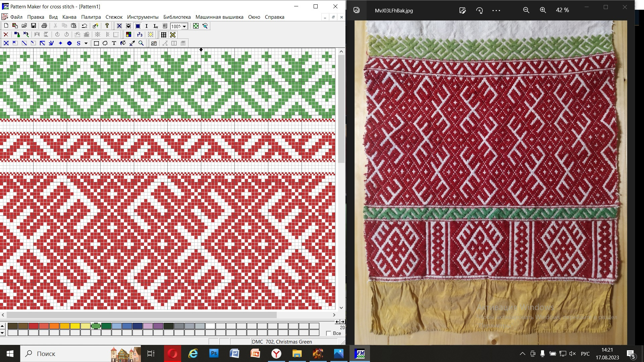Screen dimensions: 644x362
Task: Select the magnifier zoom tool
Action: click(x=141, y=43)
